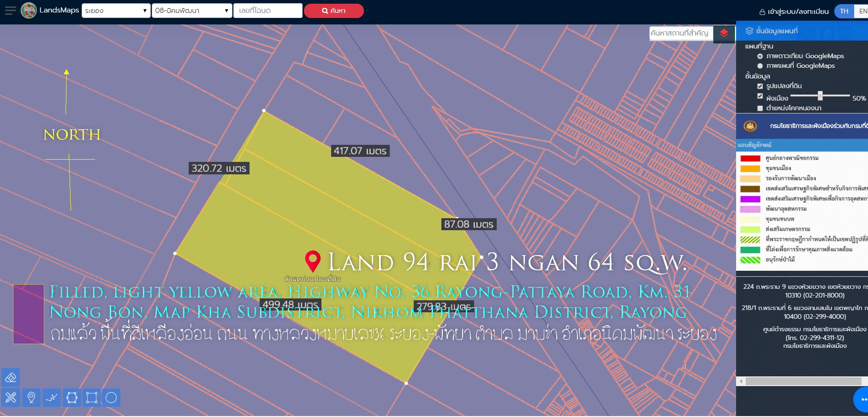Open the hamburger menu
Image resolution: width=868 pixels, height=417 pixels.
tap(10, 11)
